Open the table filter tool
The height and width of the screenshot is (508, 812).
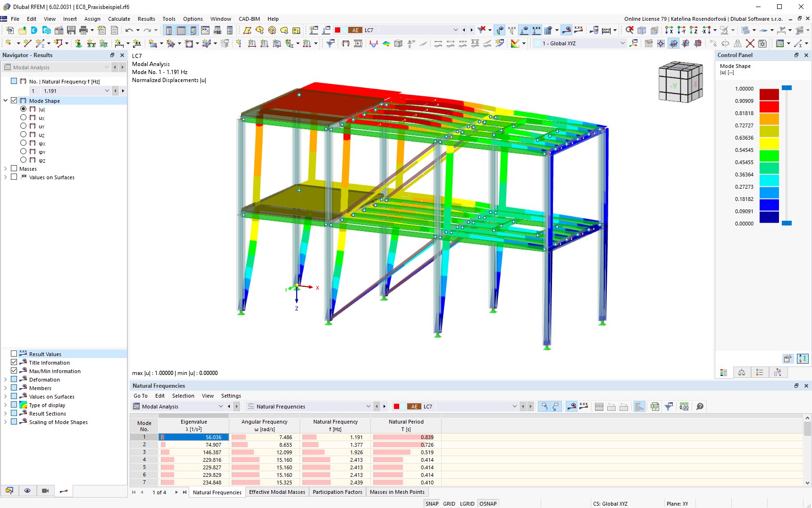[669, 406]
